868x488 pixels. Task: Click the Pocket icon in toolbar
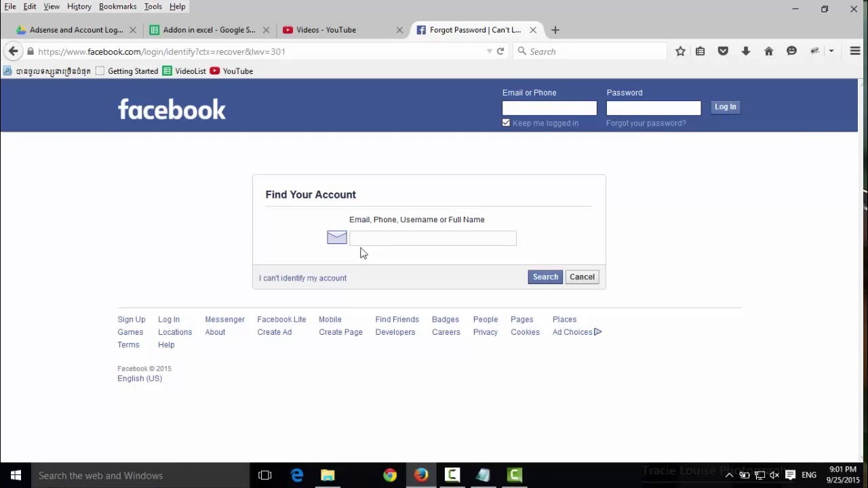click(723, 52)
